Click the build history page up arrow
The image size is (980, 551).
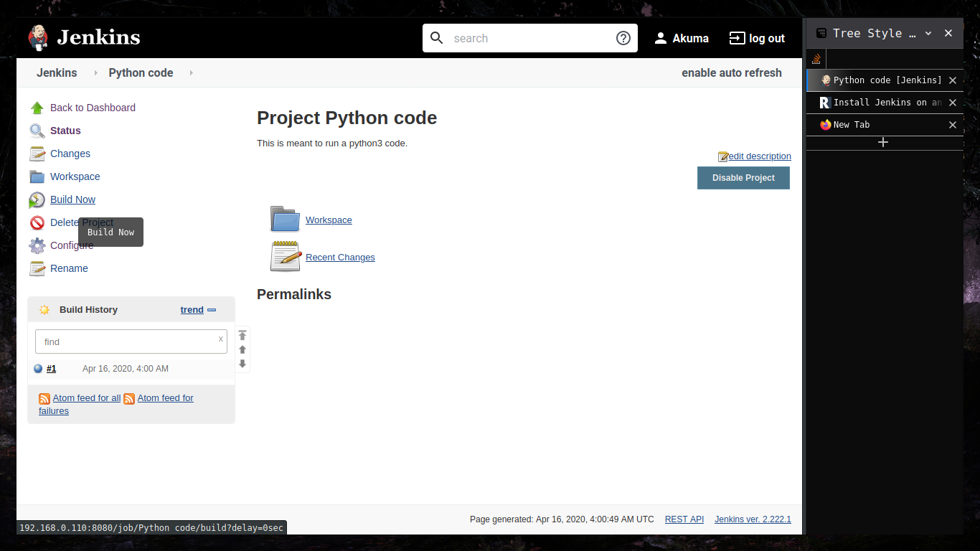(242, 349)
